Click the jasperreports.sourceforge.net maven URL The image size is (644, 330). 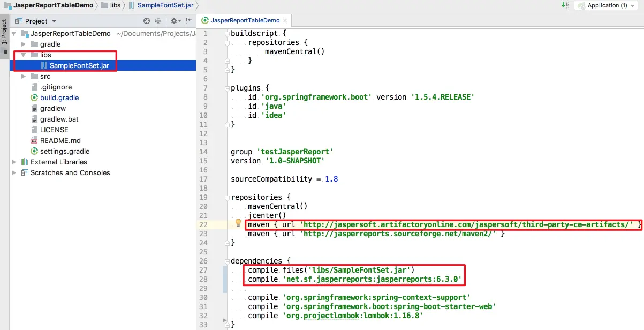pyautogui.click(x=399, y=234)
